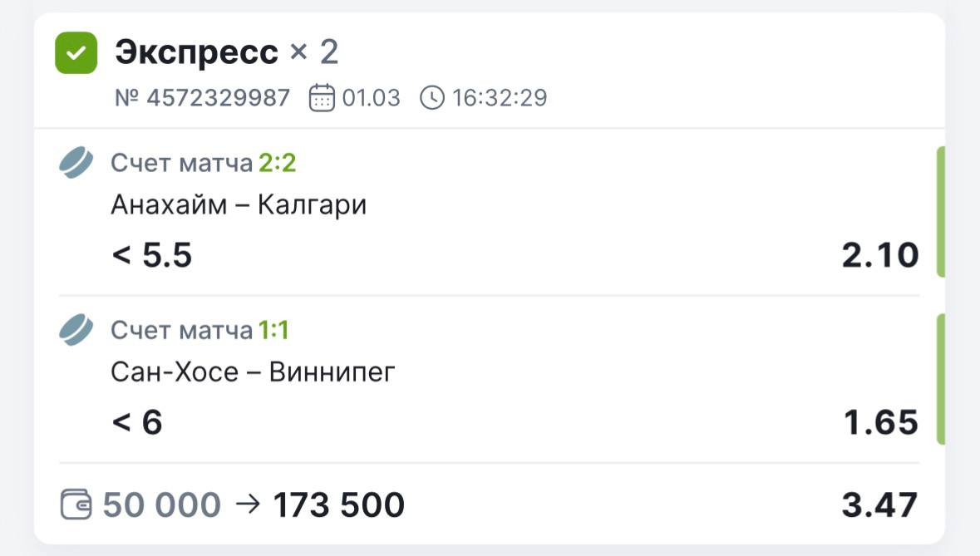Click the calendar icon near 01.03
The width and height of the screenshot is (980, 556).
(x=321, y=98)
